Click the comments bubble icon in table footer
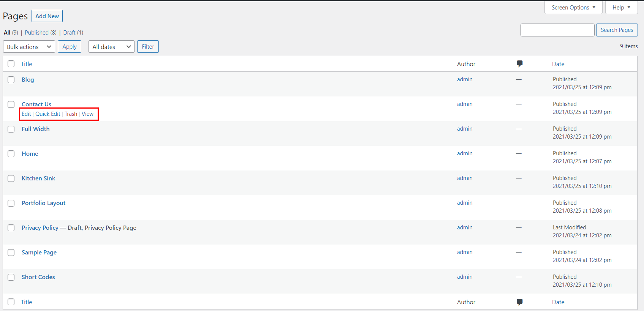Image resolution: width=644 pixels, height=311 pixels. 519,302
